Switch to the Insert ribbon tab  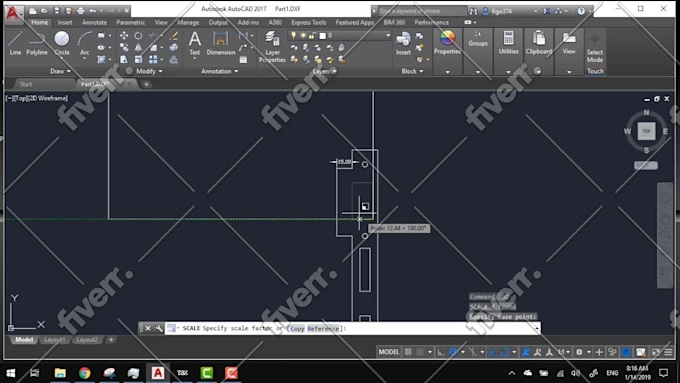(65, 22)
